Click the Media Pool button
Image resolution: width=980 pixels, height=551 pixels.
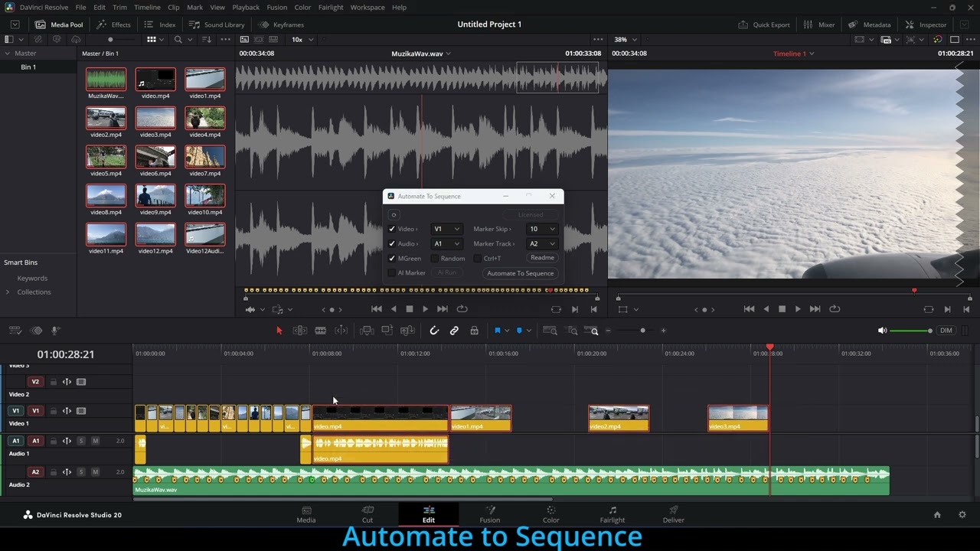click(60, 24)
